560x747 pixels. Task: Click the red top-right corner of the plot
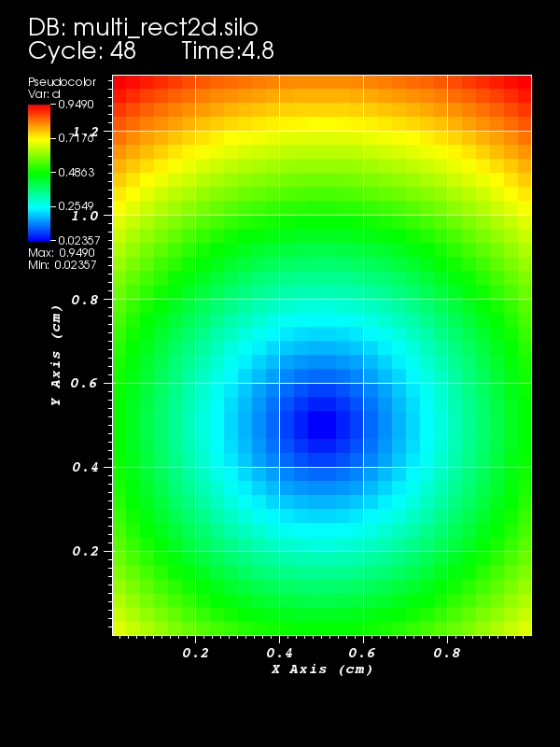(x=521, y=86)
